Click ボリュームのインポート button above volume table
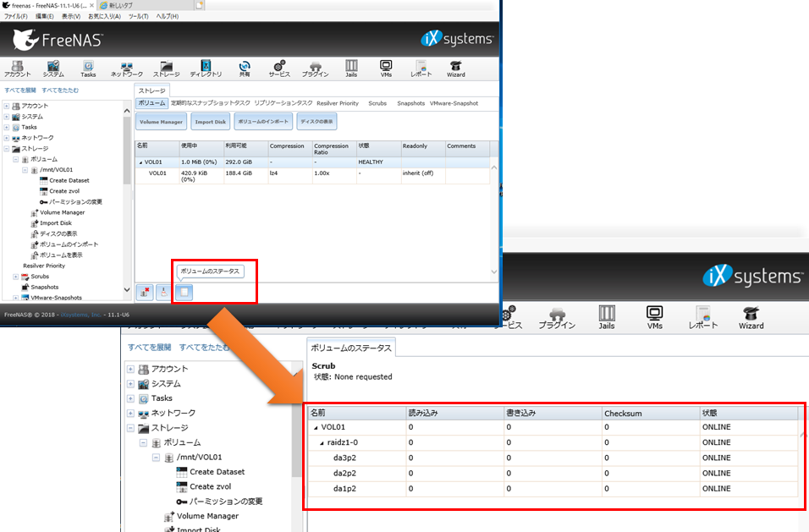809x532 pixels. [x=263, y=122]
